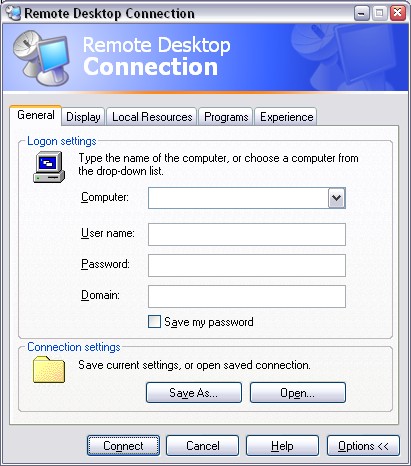Click the logon settings computer icon
Viewport: 411px width, 466px height.
tap(49, 167)
